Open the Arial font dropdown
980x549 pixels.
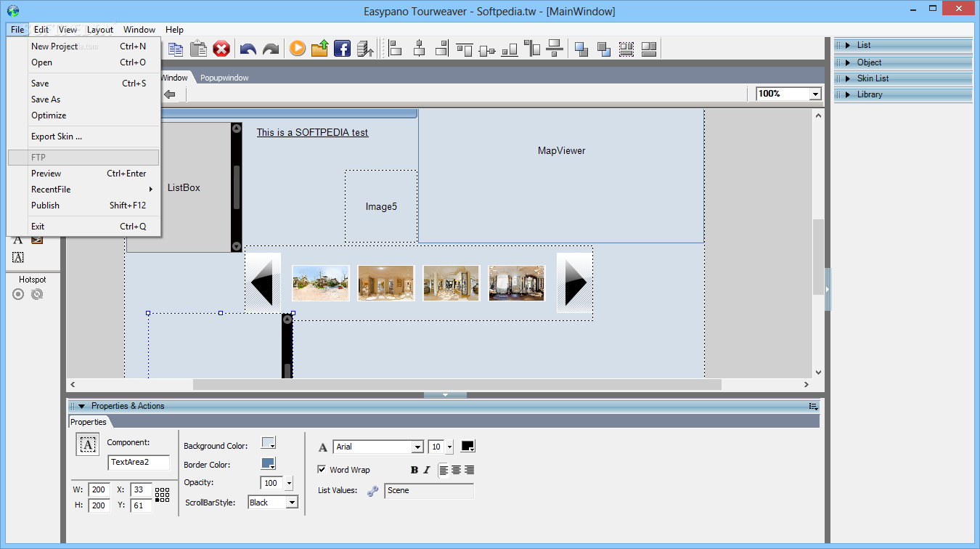(x=417, y=447)
